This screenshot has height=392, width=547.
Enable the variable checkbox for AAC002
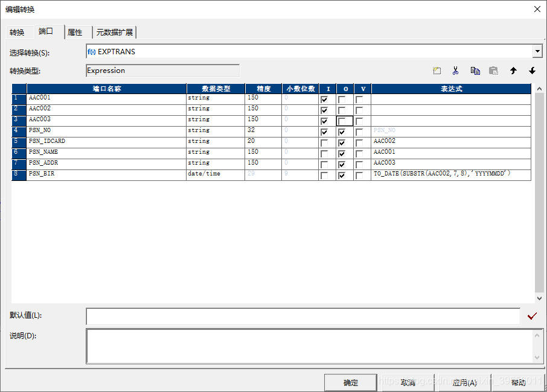(359, 110)
